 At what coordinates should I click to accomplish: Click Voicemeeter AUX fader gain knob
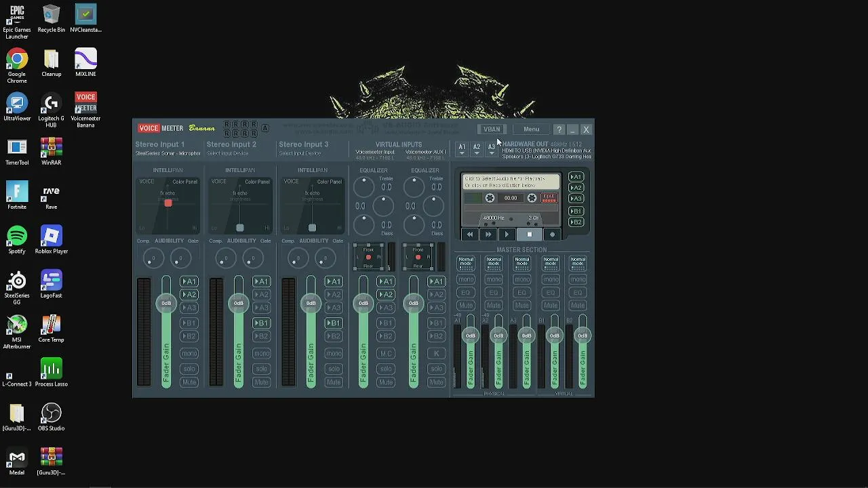pyautogui.click(x=414, y=303)
